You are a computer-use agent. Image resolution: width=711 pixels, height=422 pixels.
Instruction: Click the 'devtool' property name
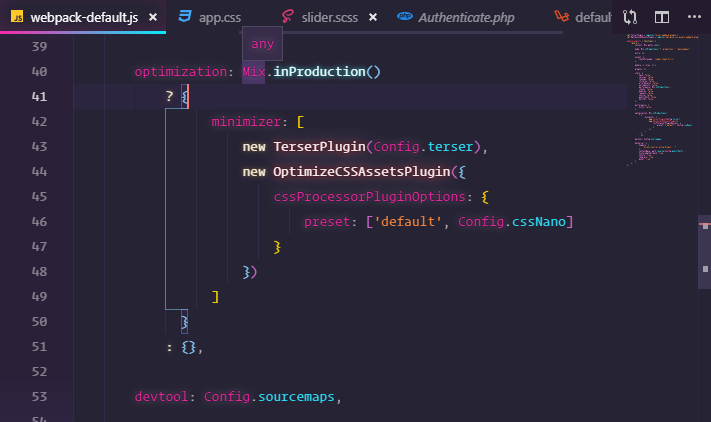[161, 397]
